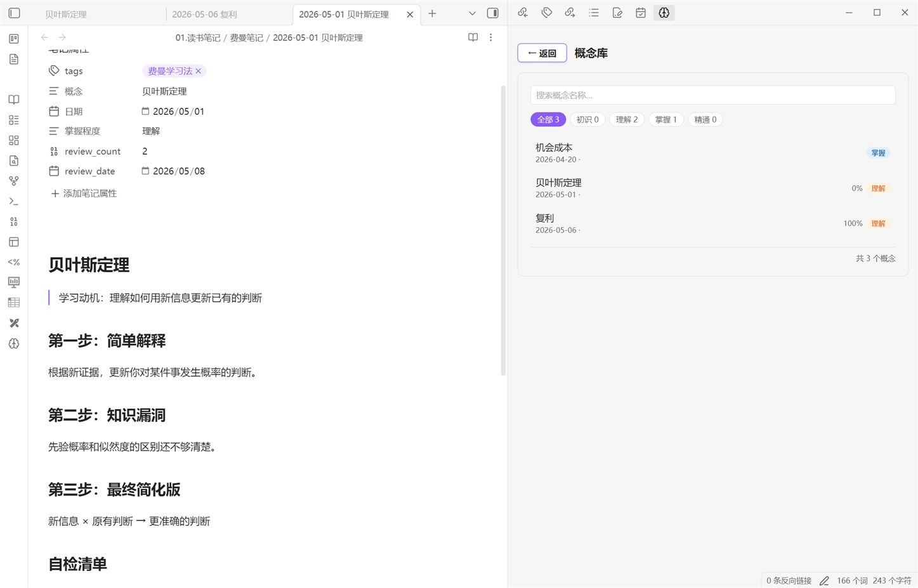Select the 理解 2 filter
Screen dimensions: 918x588
(x=627, y=119)
